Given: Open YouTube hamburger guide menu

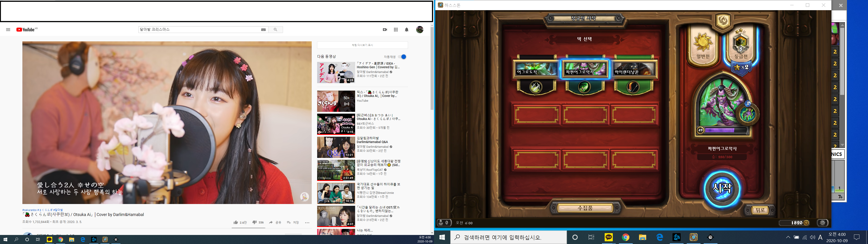Looking at the screenshot, I should (x=8, y=30).
